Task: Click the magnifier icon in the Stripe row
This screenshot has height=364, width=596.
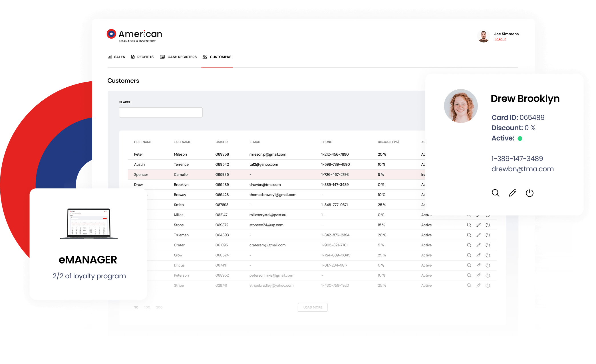Action: click(x=469, y=285)
